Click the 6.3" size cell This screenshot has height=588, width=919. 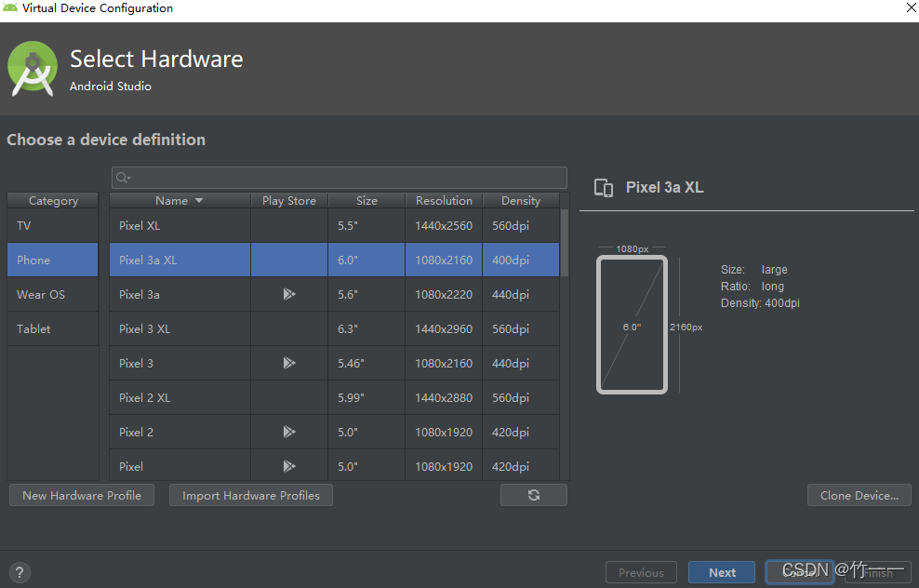point(366,328)
